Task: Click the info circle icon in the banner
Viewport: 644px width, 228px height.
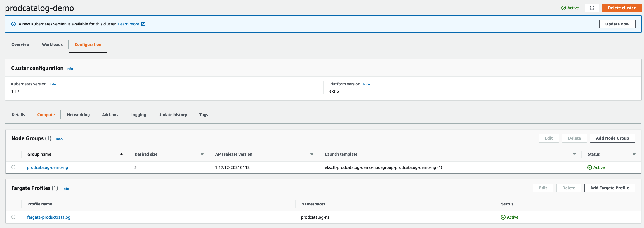Action: (x=13, y=24)
